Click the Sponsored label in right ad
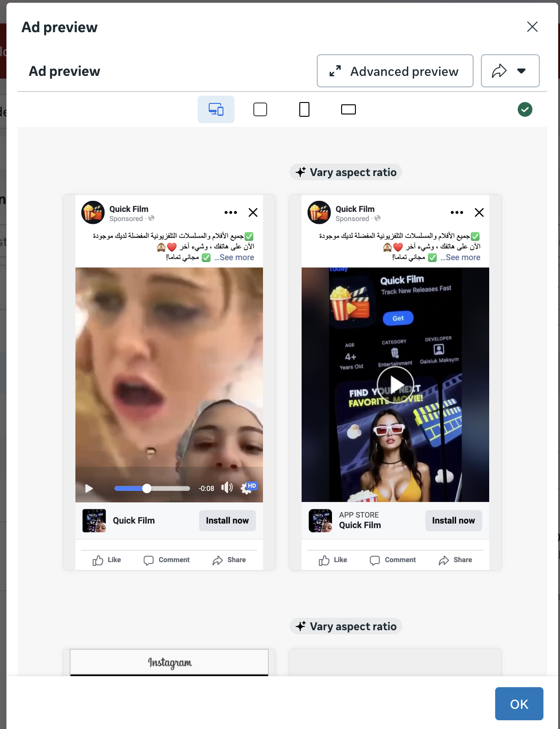 [352, 219]
